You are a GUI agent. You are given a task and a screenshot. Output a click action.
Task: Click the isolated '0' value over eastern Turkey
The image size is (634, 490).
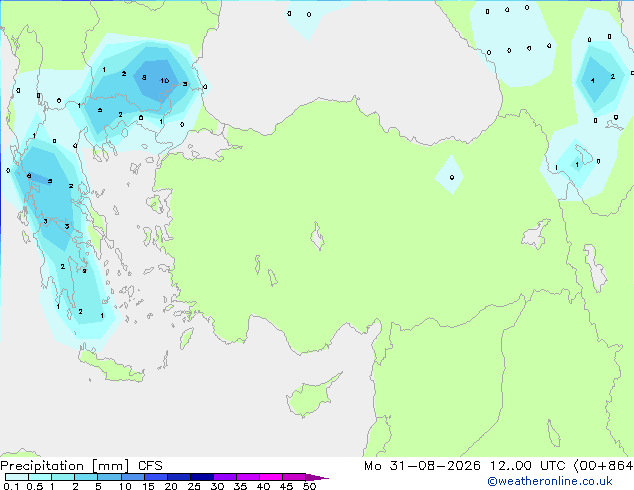[452, 177]
